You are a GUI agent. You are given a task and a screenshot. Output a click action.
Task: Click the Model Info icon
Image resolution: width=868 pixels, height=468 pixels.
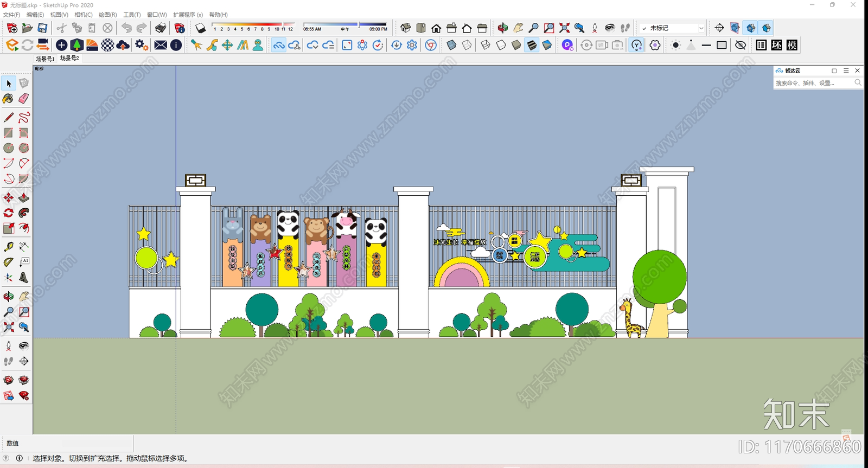pyautogui.click(x=180, y=28)
